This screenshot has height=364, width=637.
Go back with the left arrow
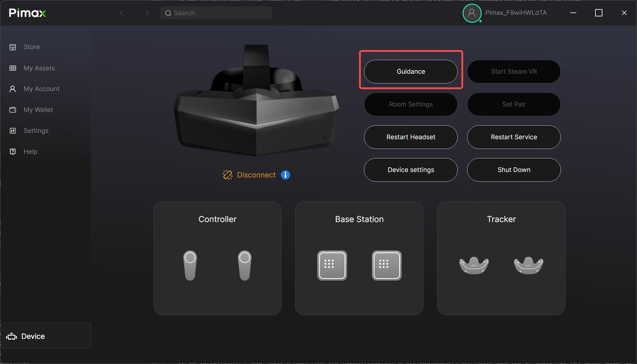(x=122, y=13)
